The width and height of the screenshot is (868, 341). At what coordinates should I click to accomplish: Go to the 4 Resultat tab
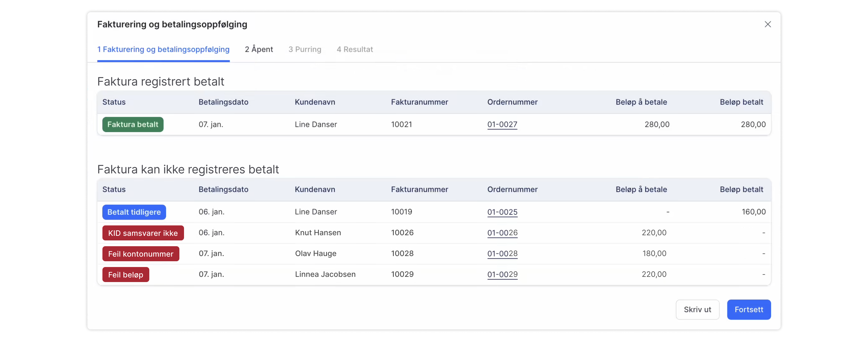[354, 49]
